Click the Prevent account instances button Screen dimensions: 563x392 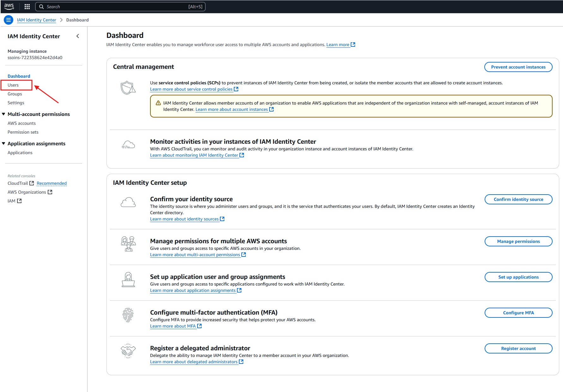pyautogui.click(x=518, y=67)
